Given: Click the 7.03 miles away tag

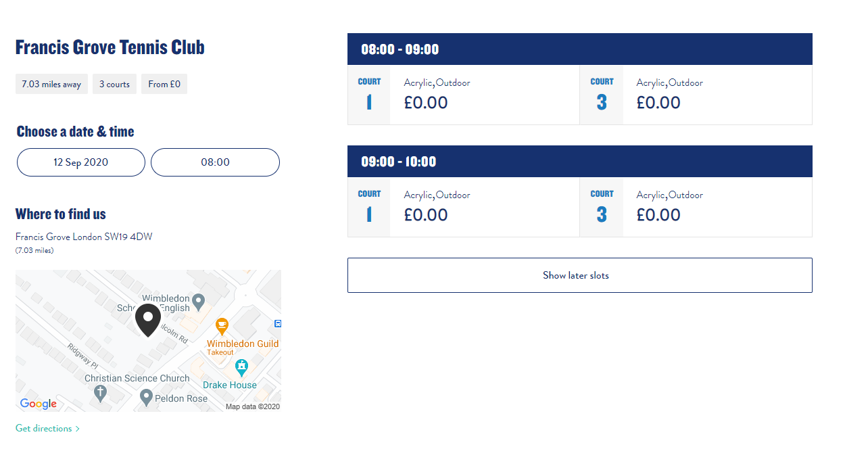Looking at the screenshot, I should (51, 85).
